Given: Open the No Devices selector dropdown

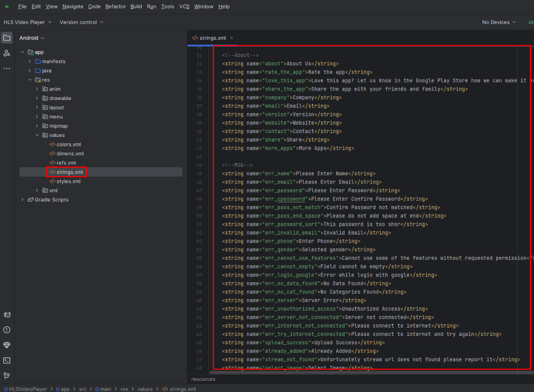Looking at the screenshot, I should [x=499, y=22].
